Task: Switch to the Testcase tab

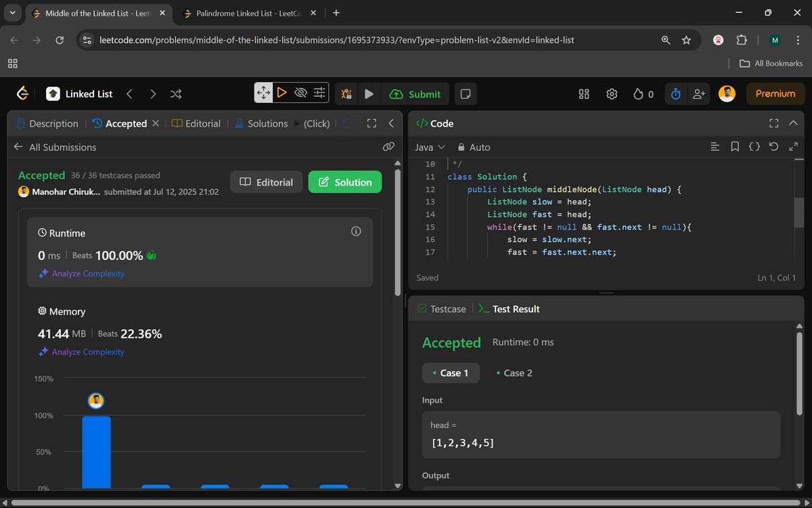Action: pyautogui.click(x=442, y=309)
